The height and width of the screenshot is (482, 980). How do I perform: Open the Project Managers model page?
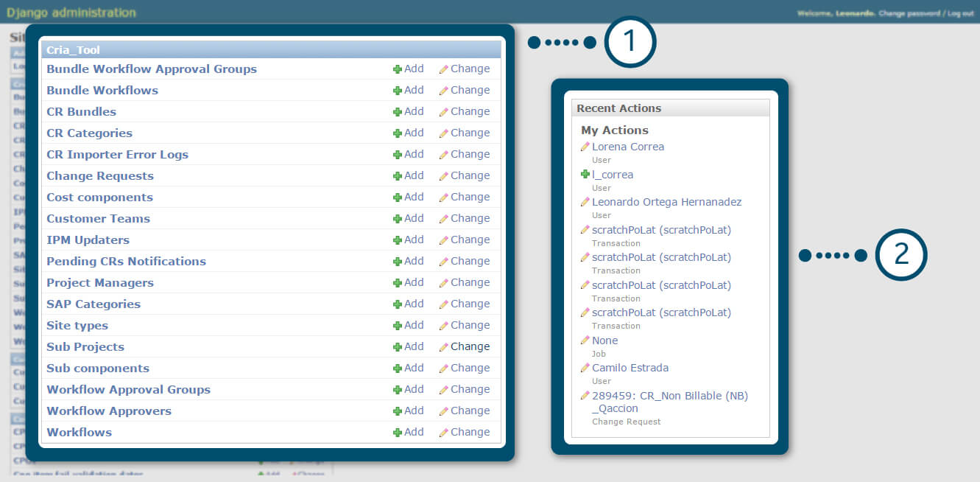coord(100,283)
